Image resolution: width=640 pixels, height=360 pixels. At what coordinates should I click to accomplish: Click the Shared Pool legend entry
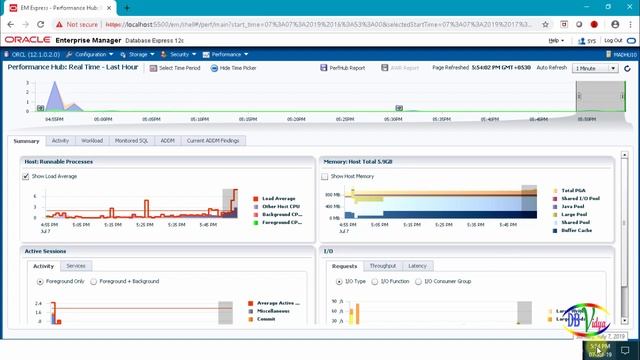pyautogui.click(x=576, y=222)
